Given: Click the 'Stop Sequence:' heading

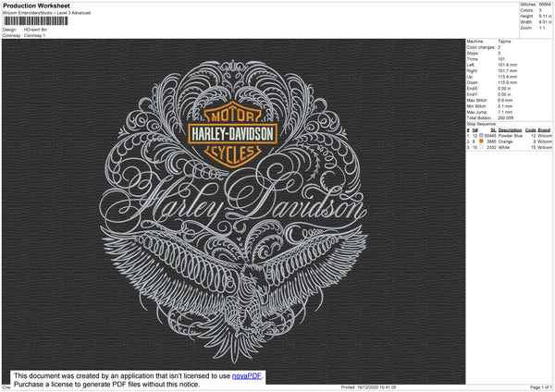Looking at the screenshot, I should click(482, 124).
